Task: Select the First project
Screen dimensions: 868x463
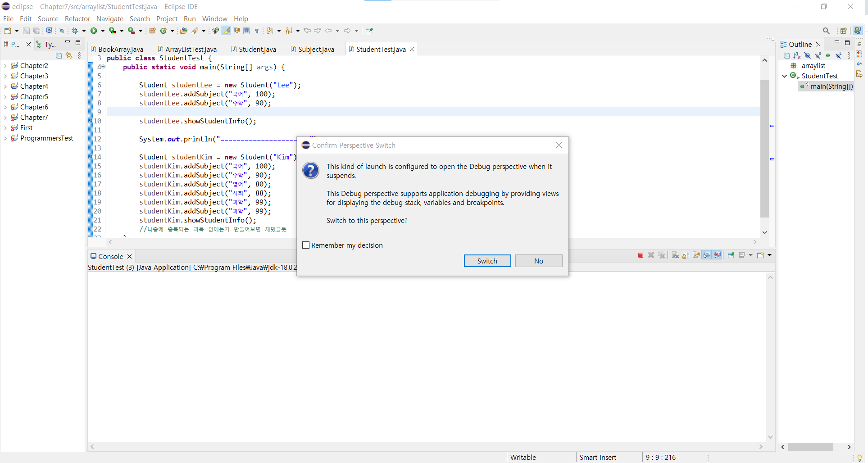Action: (x=27, y=128)
